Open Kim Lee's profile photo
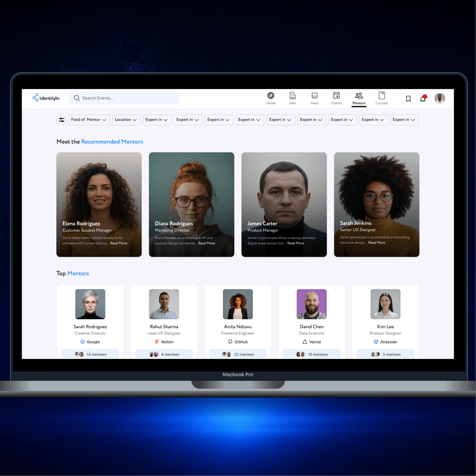476x476 pixels. [385, 304]
